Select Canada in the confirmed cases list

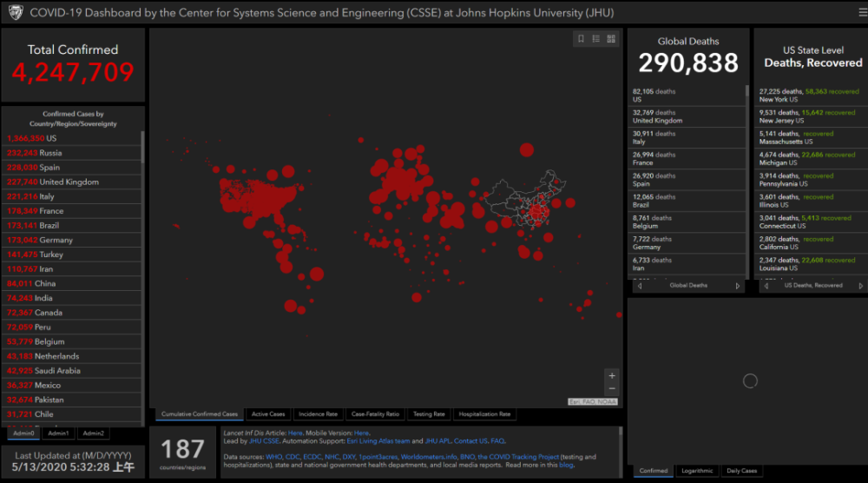click(72, 313)
